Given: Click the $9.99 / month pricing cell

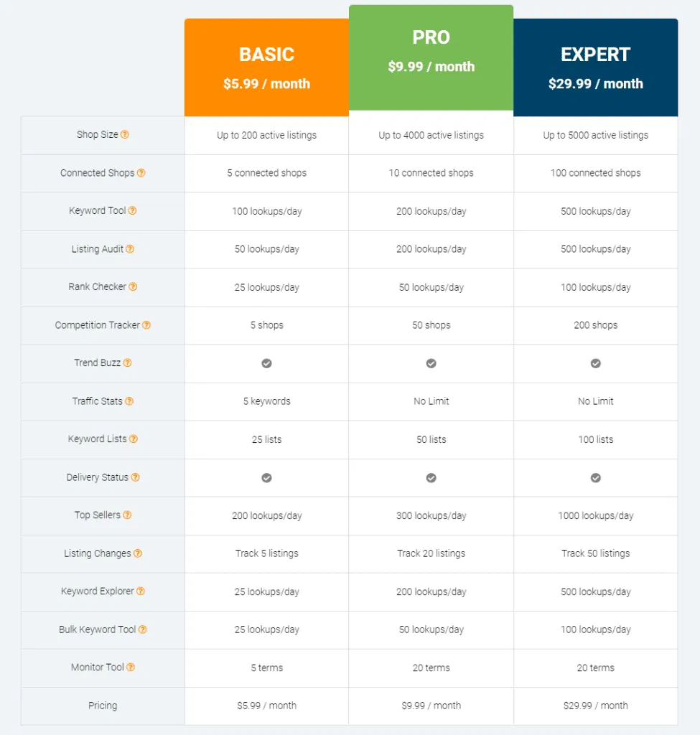Looking at the screenshot, I should pos(431,706).
